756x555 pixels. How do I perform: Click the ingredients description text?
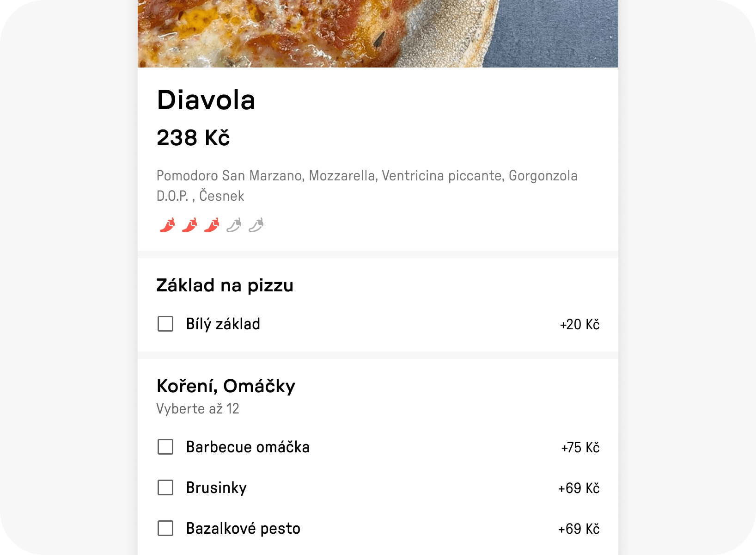coord(366,185)
